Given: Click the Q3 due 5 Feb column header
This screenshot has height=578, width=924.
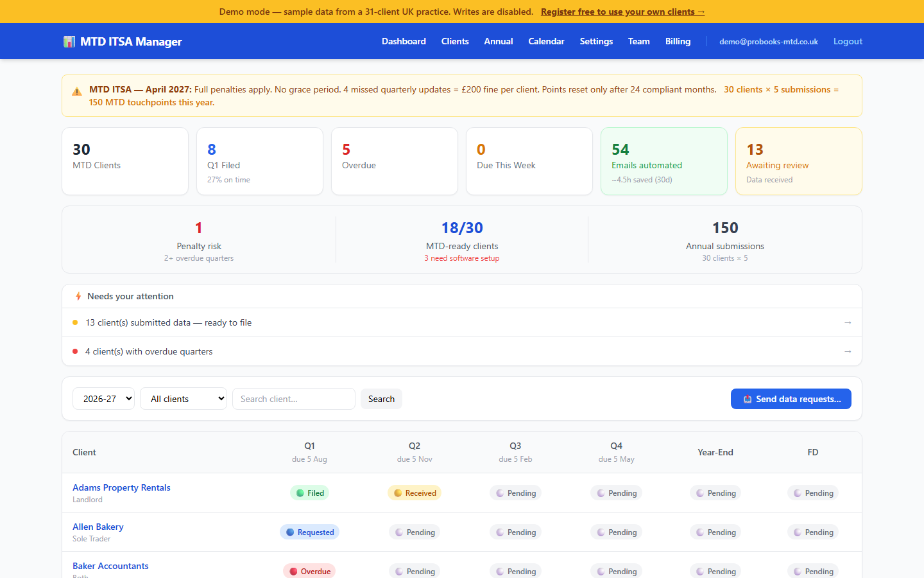Looking at the screenshot, I should coord(515,452).
